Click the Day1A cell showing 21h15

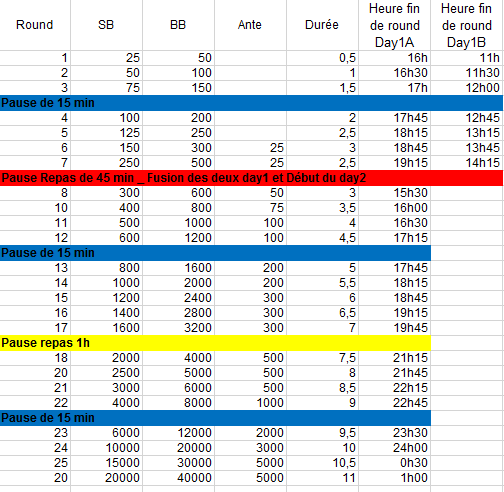pos(395,358)
